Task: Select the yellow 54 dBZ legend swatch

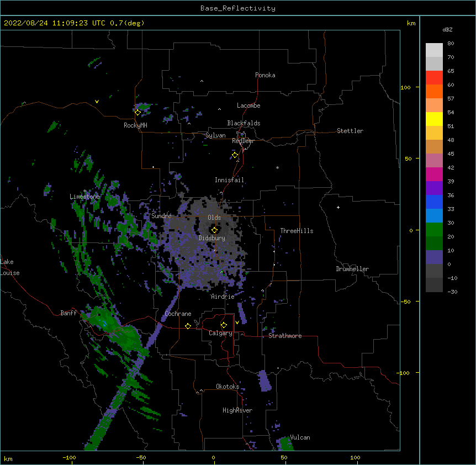Action: pyautogui.click(x=434, y=119)
